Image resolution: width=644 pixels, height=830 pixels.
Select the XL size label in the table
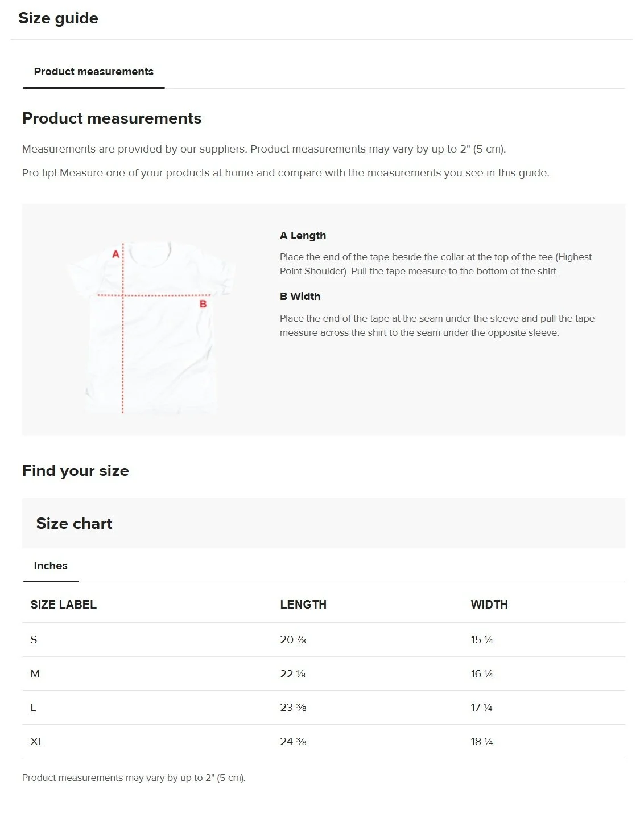pos(37,742)
